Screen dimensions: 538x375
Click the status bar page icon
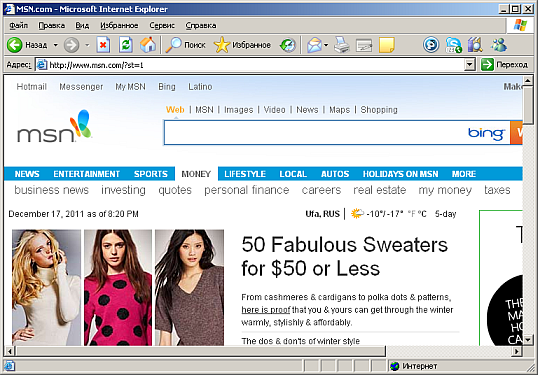9,366
